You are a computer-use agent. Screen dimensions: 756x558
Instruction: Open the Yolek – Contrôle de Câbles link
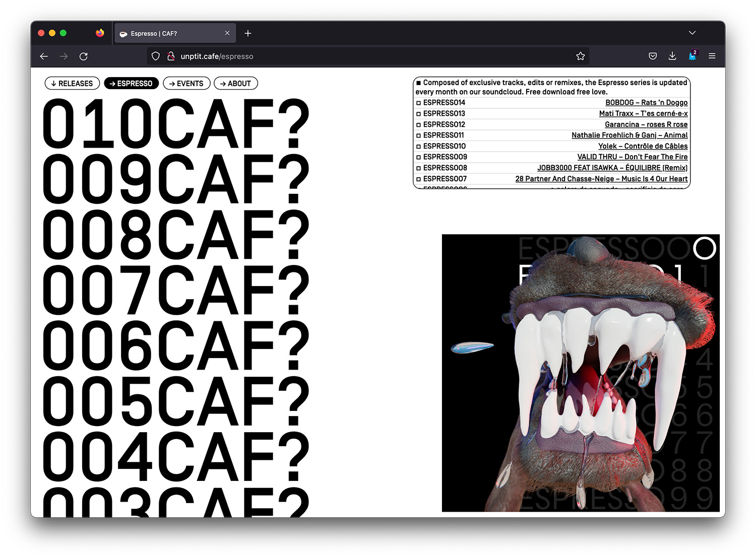643,146
